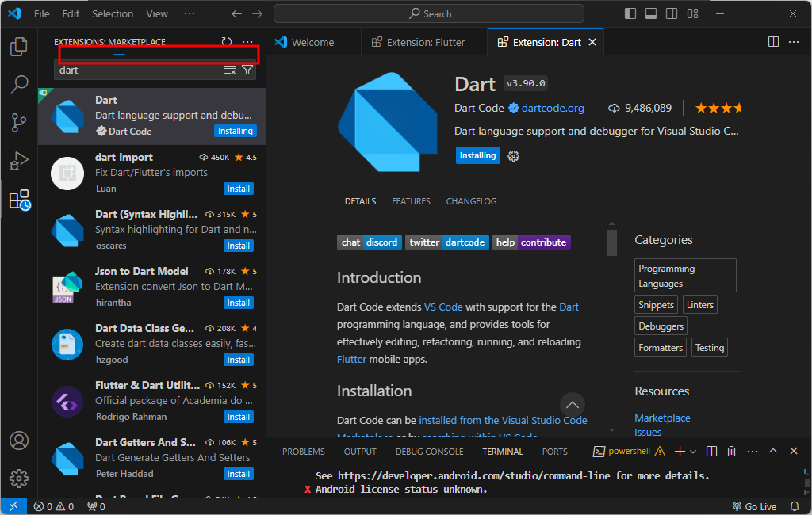This screenshot has width=812, height=515.
Task: Click the Search command center bar
Action: click(x=429, y=14)
